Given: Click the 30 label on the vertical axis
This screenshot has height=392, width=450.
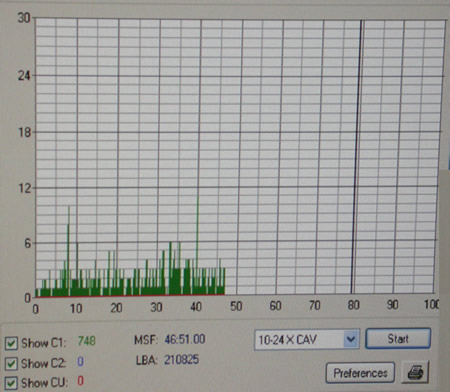Looking at the screenshot, I should (x=24, y=18).
